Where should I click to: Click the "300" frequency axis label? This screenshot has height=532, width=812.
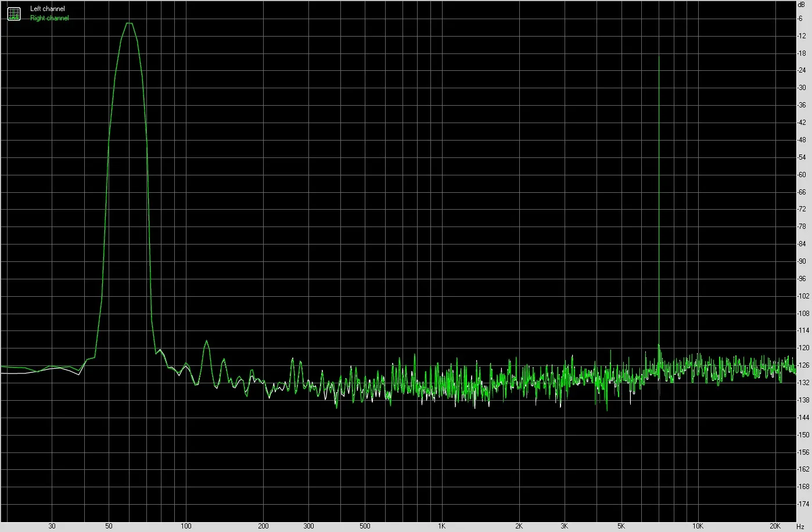[x=308, y=526]
